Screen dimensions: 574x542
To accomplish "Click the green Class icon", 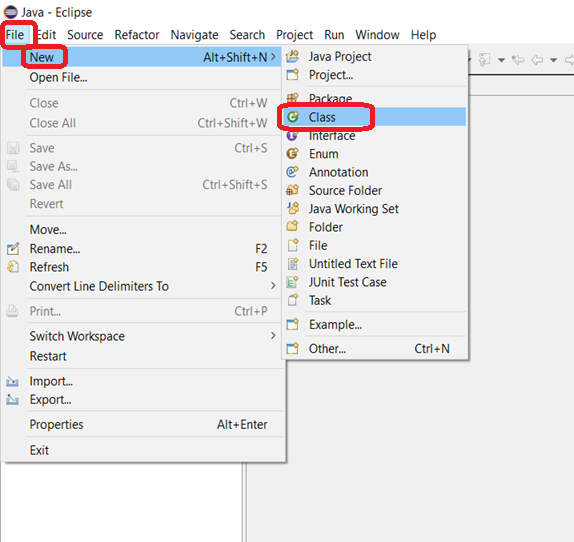I will (292, 117).
